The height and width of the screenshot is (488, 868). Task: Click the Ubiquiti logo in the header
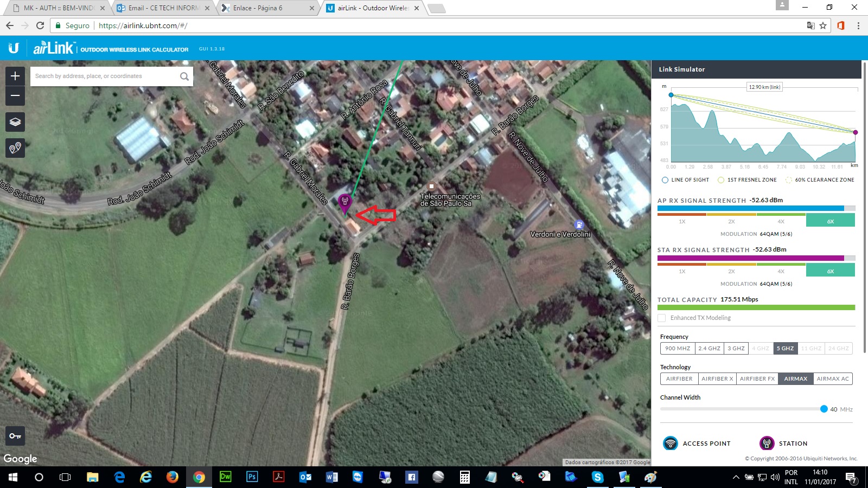coord(14,48)
